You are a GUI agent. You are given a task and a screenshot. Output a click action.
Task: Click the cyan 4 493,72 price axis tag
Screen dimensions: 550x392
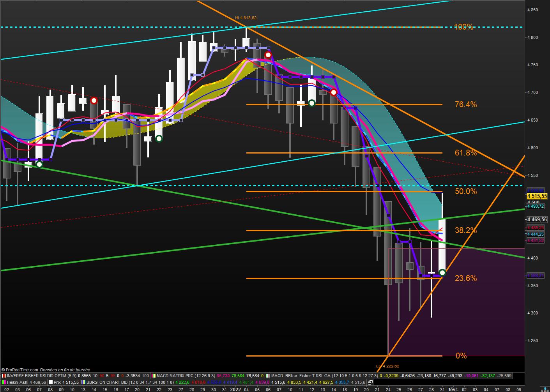tap(536, 206)
